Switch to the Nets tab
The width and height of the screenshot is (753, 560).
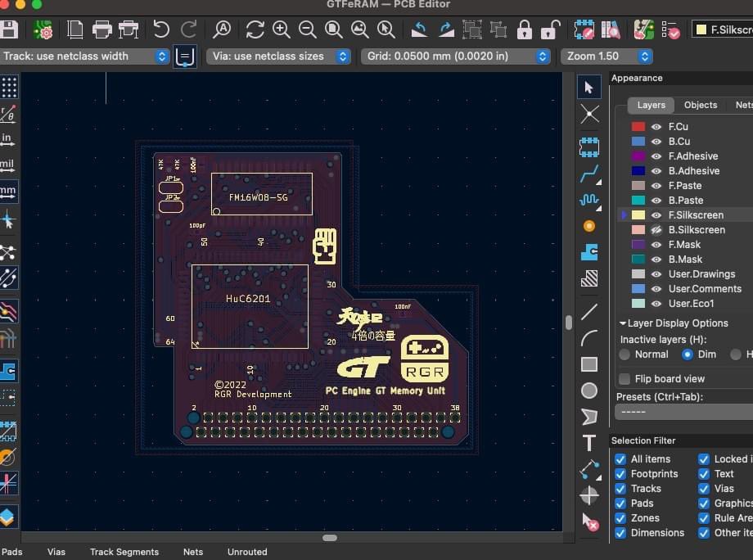click(743, 105)
